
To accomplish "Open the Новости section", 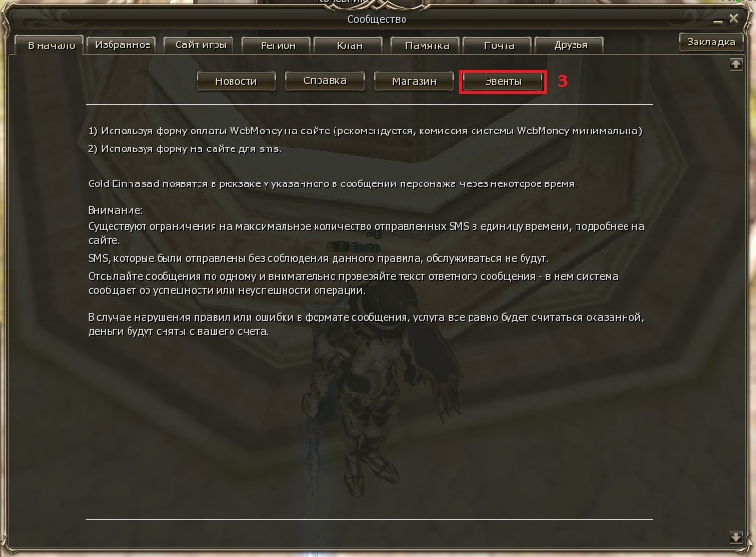I will pyautogui.click(x=235, y=81).
